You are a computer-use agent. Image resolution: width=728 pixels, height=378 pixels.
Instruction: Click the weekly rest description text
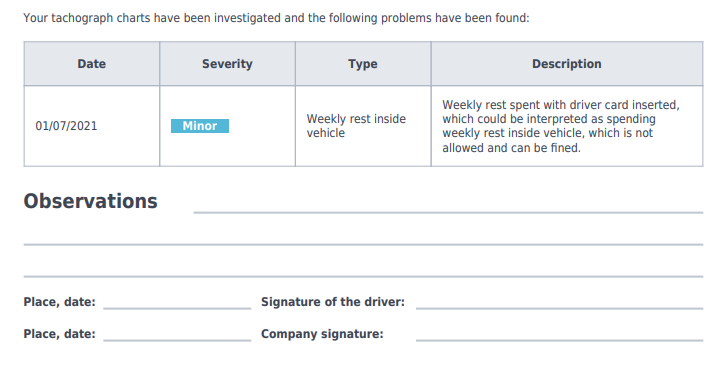coord(560,126)
